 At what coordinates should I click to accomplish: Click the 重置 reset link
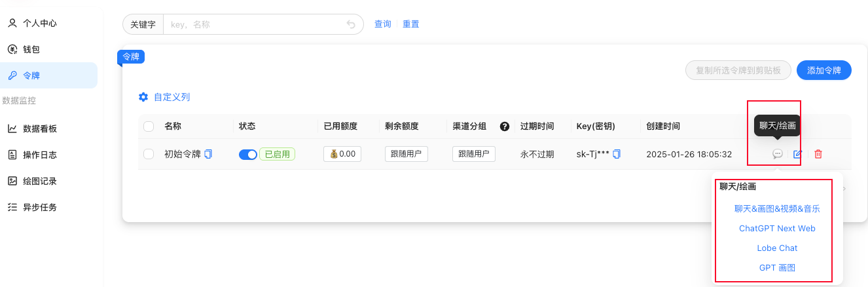[x=411, y=24]
